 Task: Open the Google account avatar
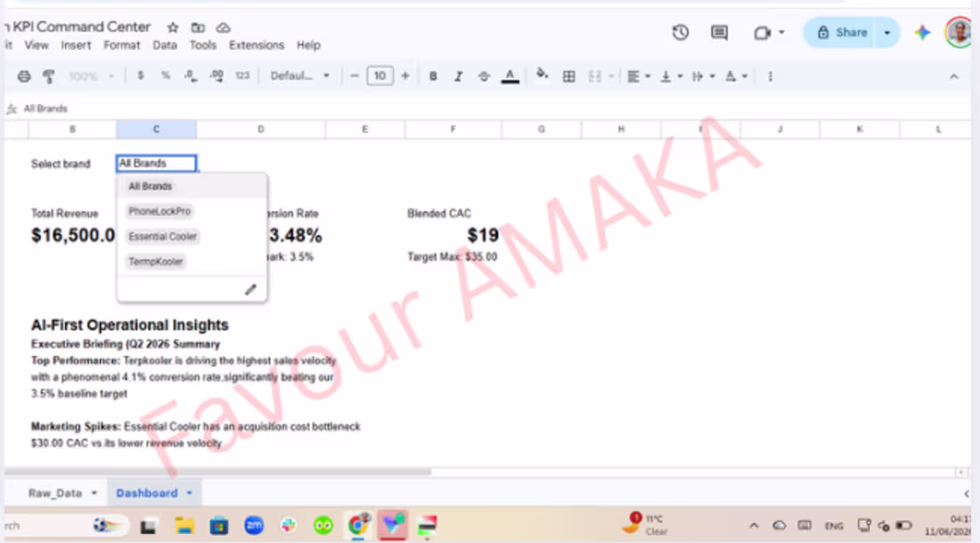click(x=960, y=32)
